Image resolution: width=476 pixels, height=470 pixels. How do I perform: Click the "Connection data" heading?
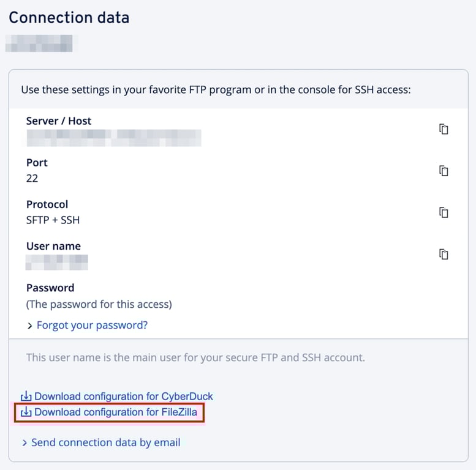coord(69,17)
